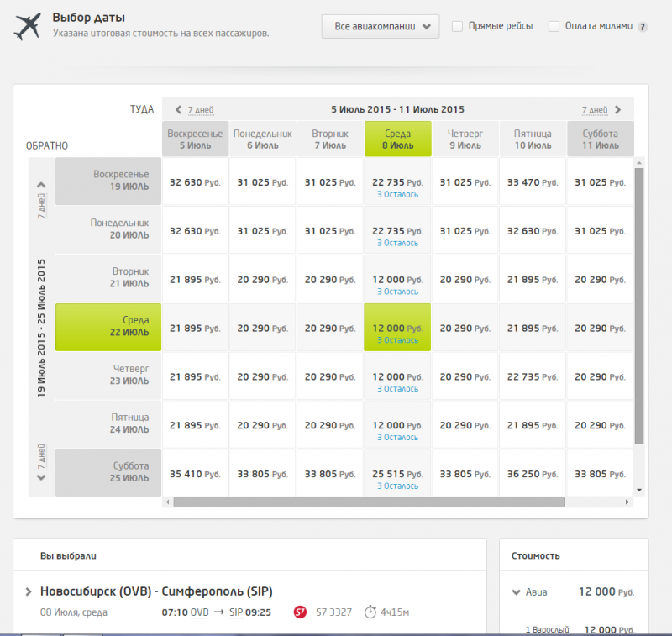Choose 25 515 Руб. fare on Saturday row
672x636 pixels.
[x=397, y=474]
